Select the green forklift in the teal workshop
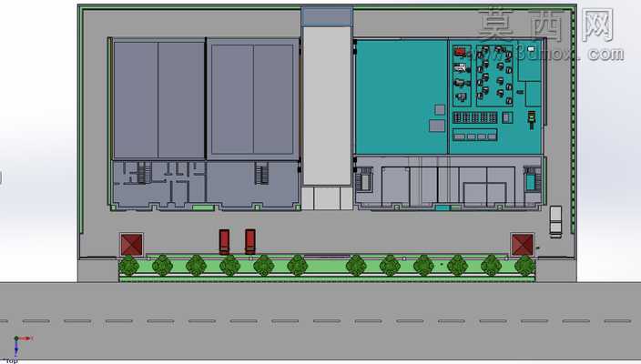Image resolution: width=641 pixels, height=364 pixels. pos(532,120)
